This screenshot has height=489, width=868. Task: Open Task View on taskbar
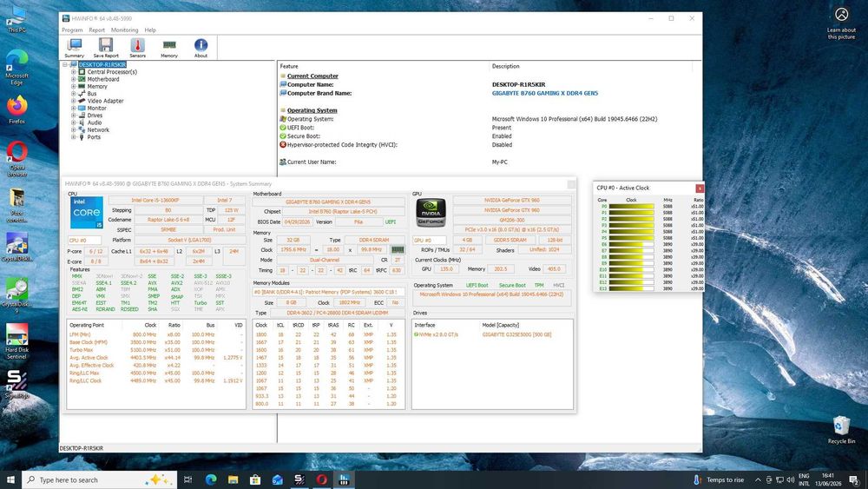187,479
